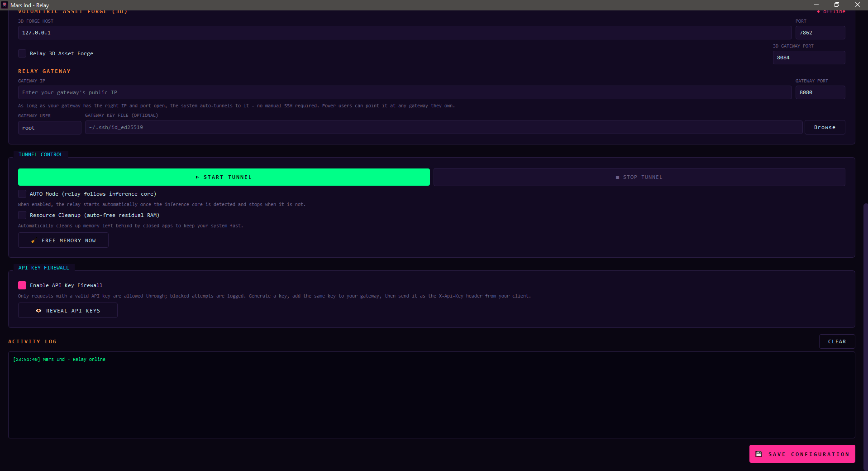Close the Mars Ind - Relay window

click(857, 5)
